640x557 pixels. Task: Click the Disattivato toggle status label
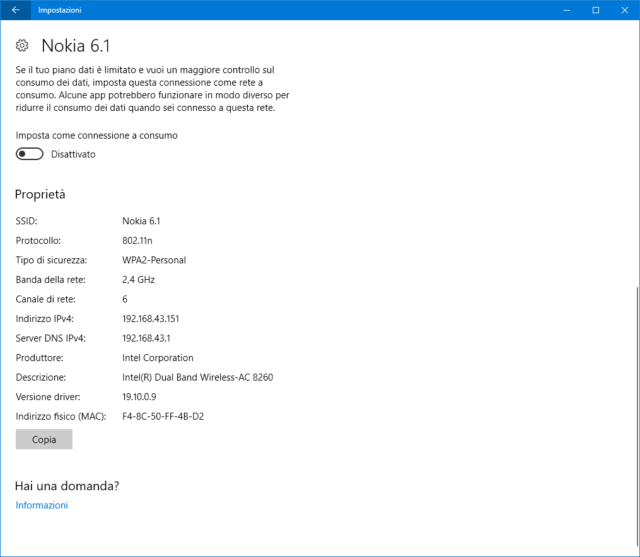click(73, 155)
